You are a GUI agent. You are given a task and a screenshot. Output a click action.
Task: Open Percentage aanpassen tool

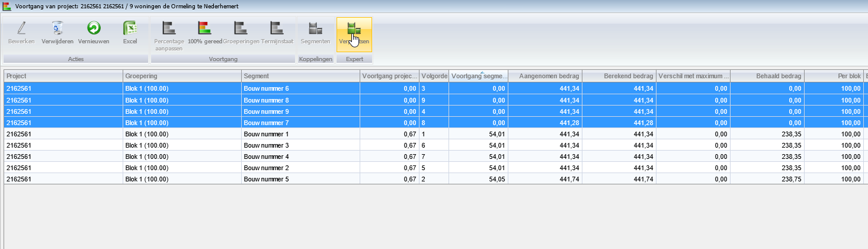tap(169, 28)
